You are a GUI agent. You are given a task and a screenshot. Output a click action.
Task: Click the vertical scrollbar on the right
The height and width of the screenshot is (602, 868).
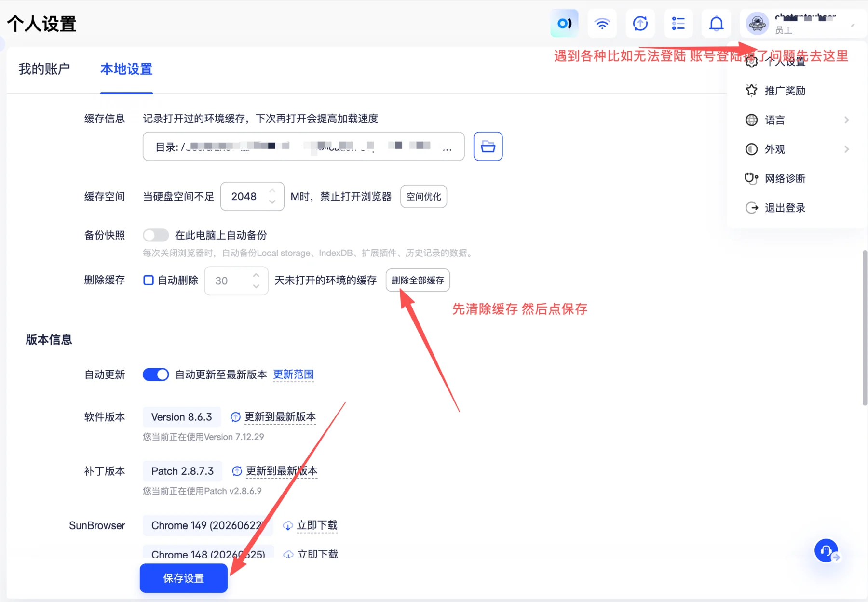[865, 328]
